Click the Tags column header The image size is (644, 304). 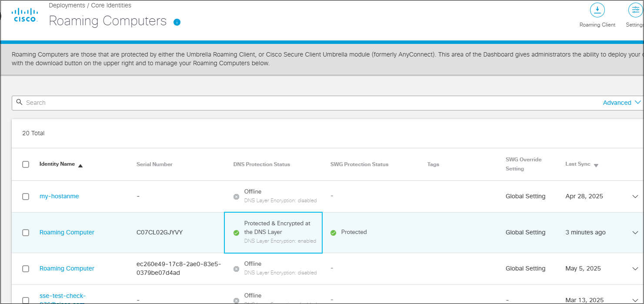point(433,164)
